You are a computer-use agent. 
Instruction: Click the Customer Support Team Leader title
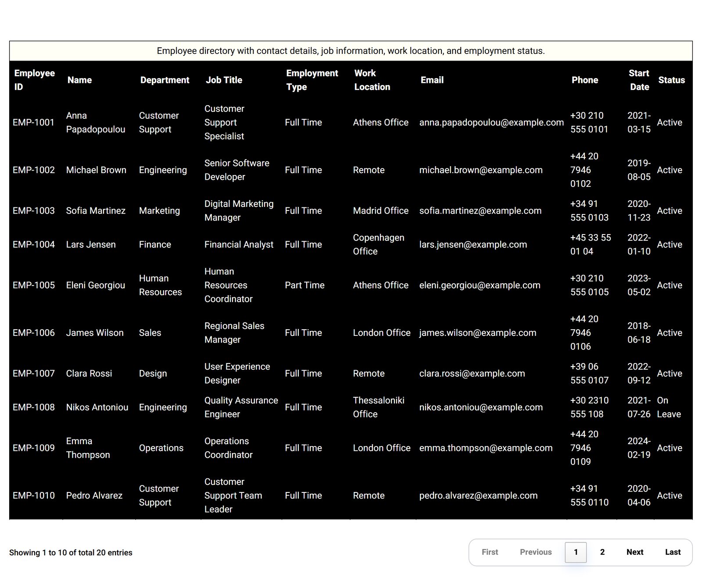click(x=233, y=495)
